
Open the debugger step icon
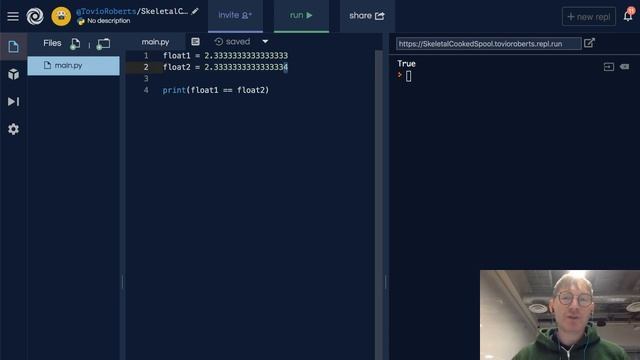[x=13, y=102]
